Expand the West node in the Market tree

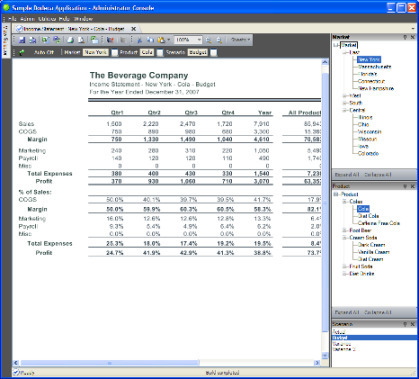(345, 96)
